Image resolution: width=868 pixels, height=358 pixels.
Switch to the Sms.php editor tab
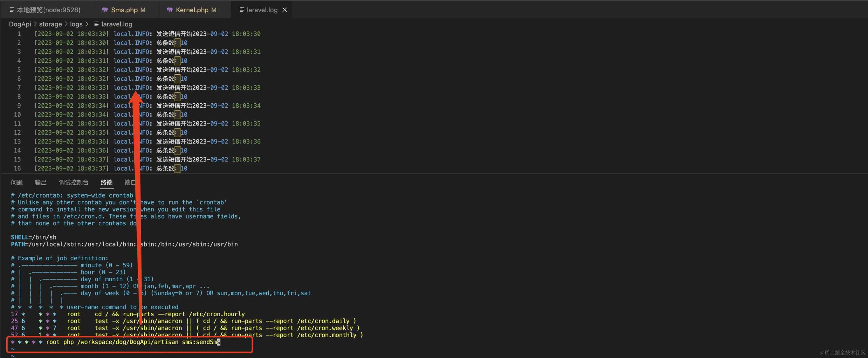point(124,10)
